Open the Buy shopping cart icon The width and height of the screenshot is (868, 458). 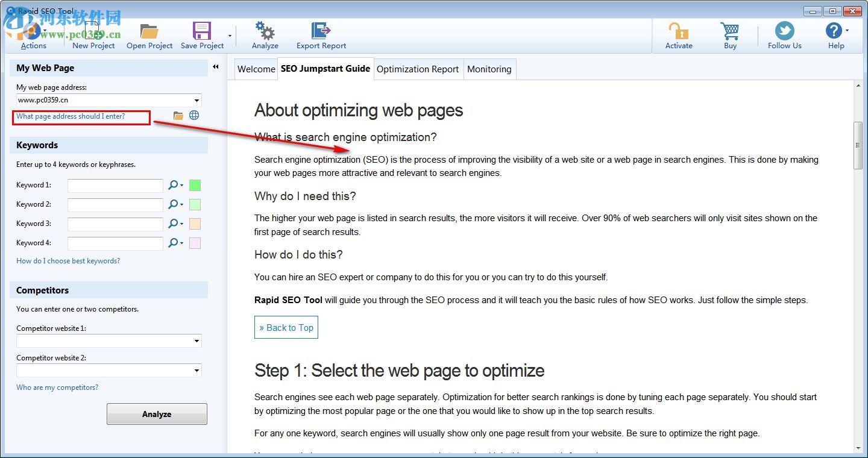[730, 29]
